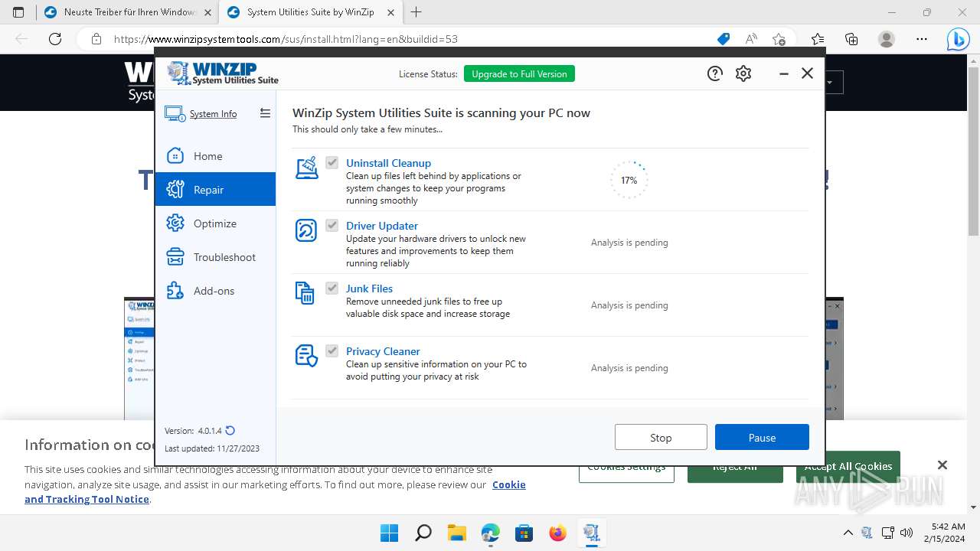Click 'Analysis is pending' beside Driver Updater

coord(629,243)
